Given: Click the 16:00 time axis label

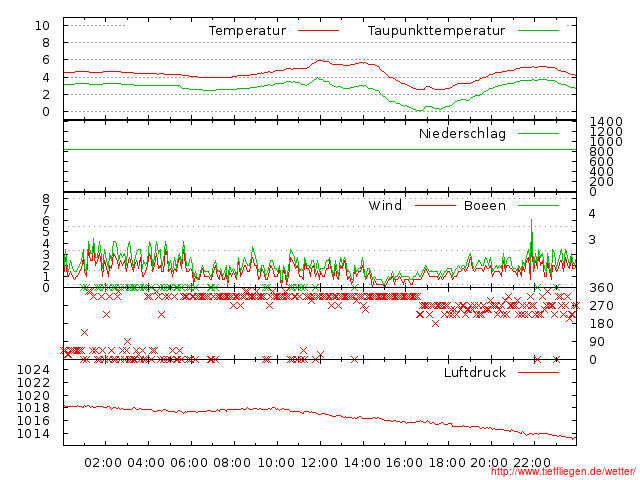Looking at the screenshot, I should 404,463.
